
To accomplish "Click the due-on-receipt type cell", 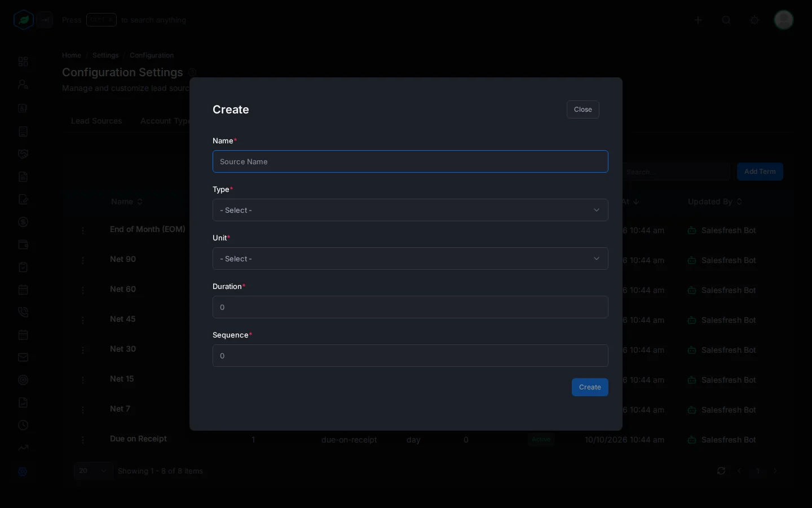I will [349, 440].
